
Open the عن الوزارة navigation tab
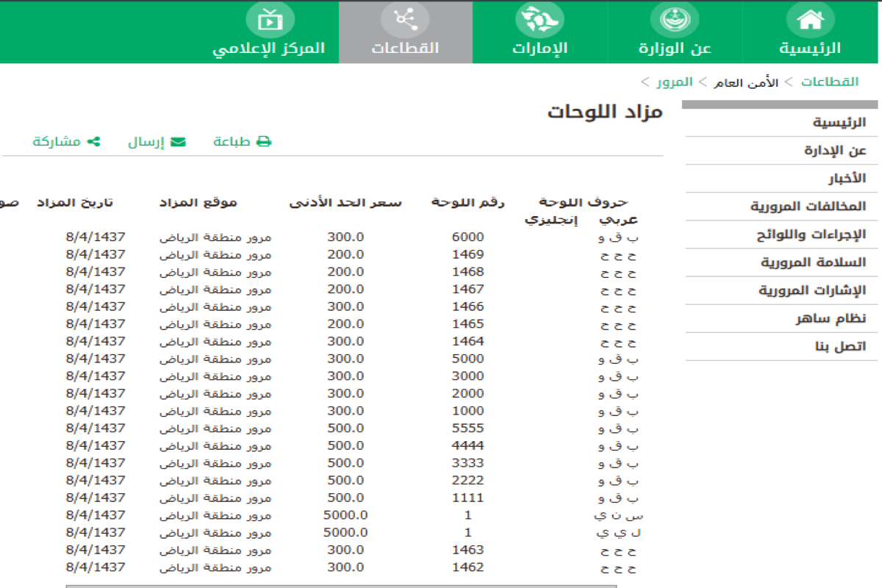[675, 32]
